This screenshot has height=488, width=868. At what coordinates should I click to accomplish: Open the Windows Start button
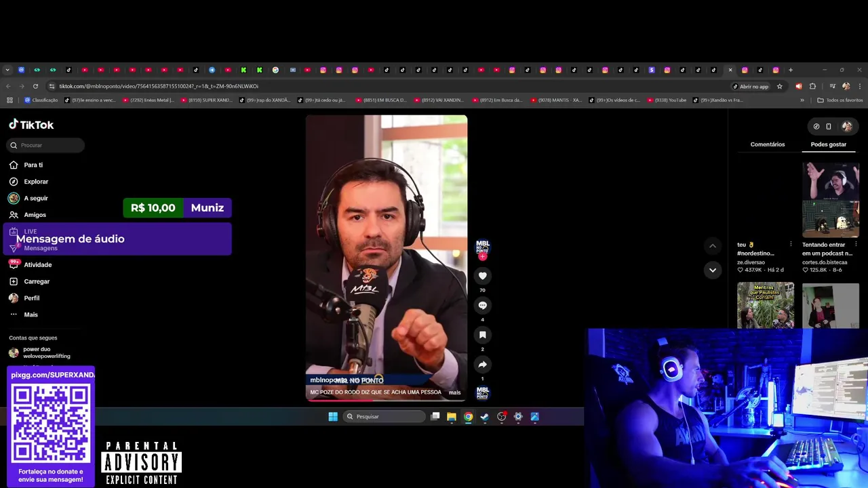click(x=333, y=416)
